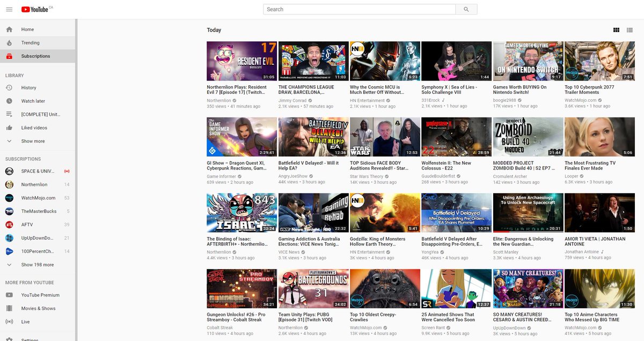
Task: Open Battlefield V Delayed AngryJoeShow thumbnail
Action: [313, 137]
